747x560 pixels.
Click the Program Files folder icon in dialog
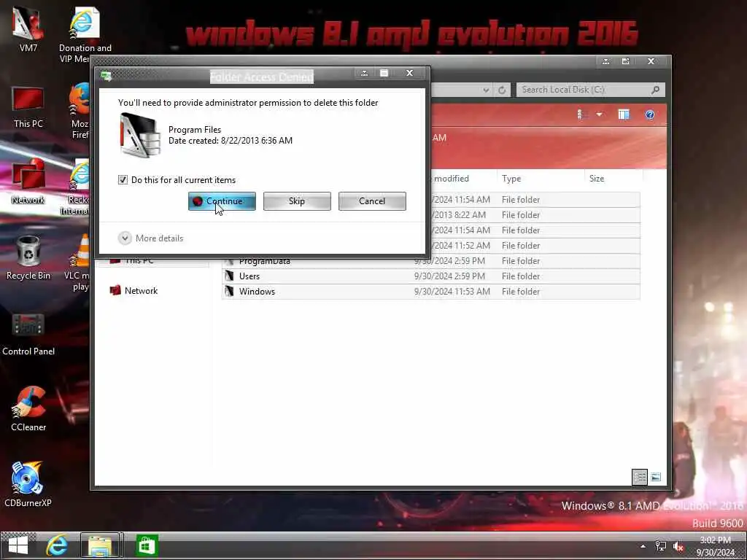(x=139, y=135)
